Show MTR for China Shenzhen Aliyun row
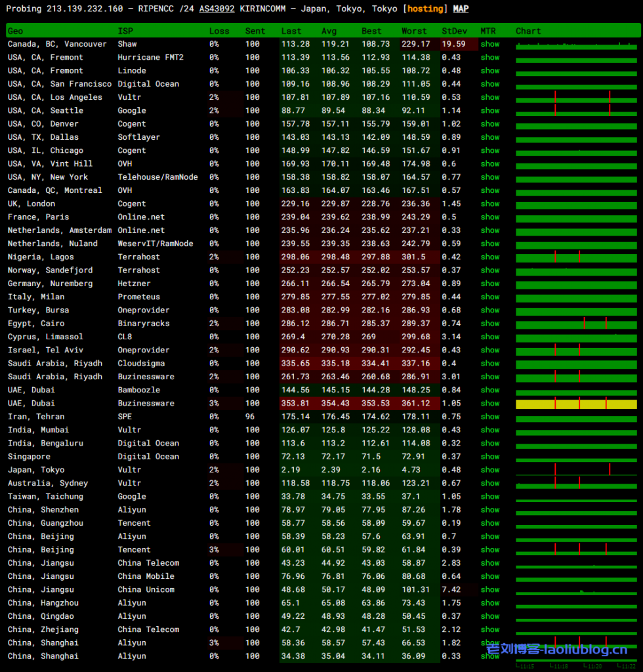 [489, 510]
